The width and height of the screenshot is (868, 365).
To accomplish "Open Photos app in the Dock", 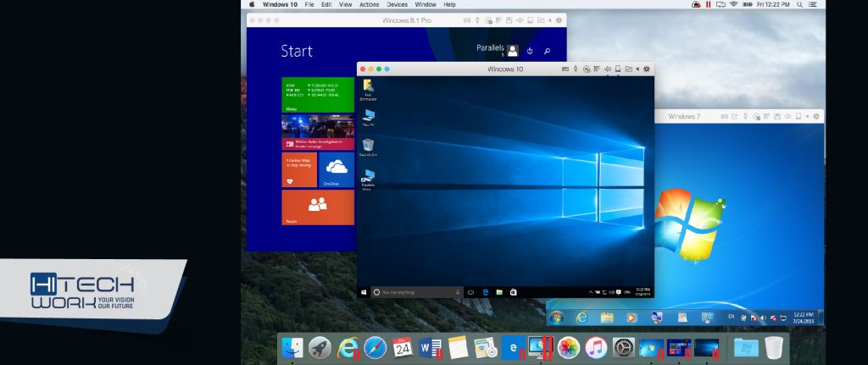I will pyautogui.click(x=568, y=347).
